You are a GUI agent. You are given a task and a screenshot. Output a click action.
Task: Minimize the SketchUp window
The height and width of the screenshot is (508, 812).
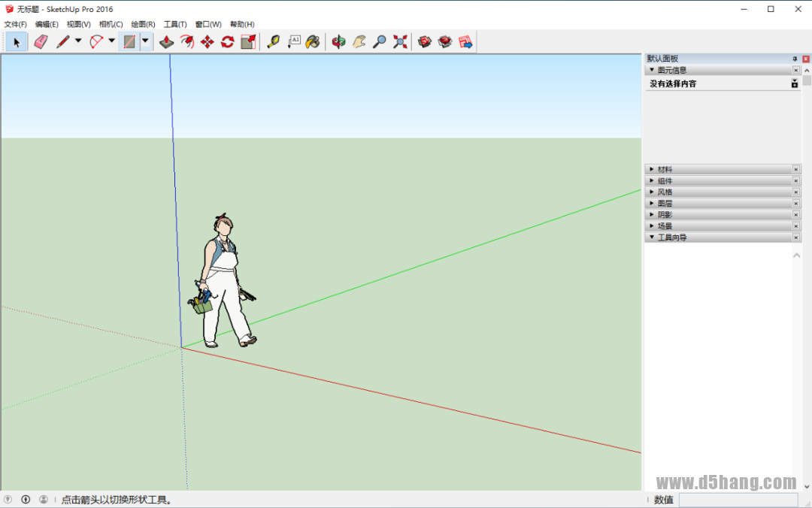744,9
